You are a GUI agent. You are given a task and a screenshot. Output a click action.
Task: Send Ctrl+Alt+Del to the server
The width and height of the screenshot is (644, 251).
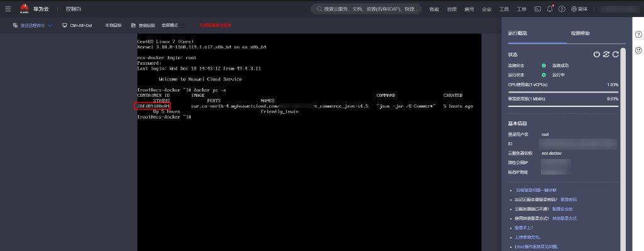(x=77, y=25)
